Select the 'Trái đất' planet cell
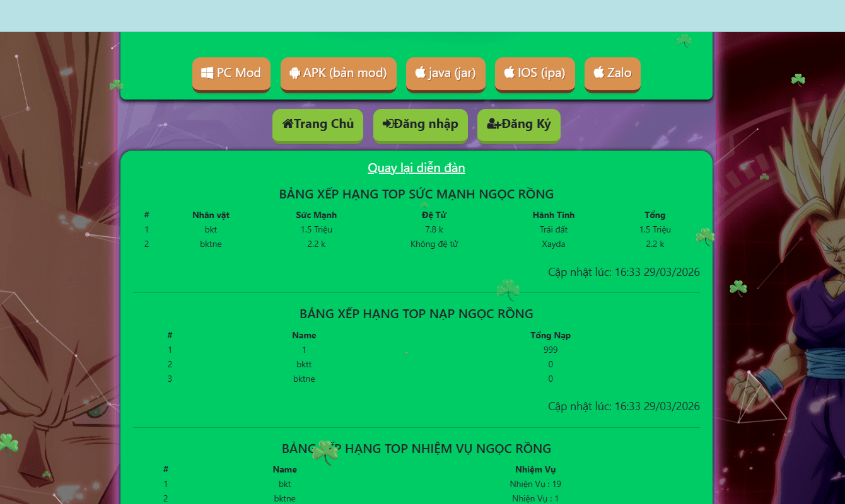This screenshot has height=504, width=845. [554, 230]
